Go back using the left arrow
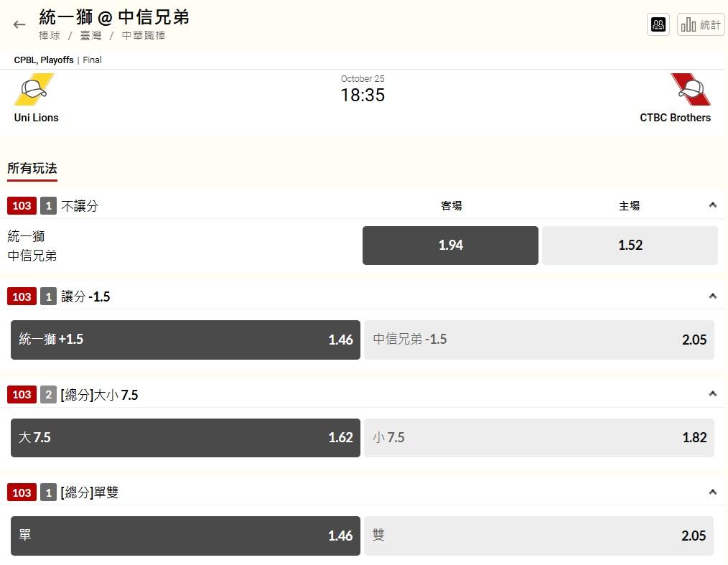The width and height of the screenshot is (728, 565). (19, 24)
